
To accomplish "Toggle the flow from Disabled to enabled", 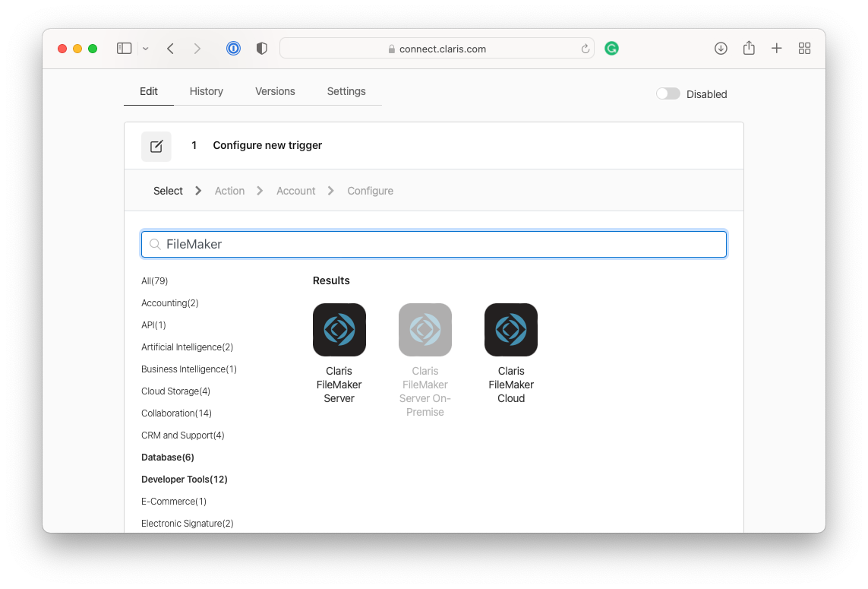I will point(668,93).
